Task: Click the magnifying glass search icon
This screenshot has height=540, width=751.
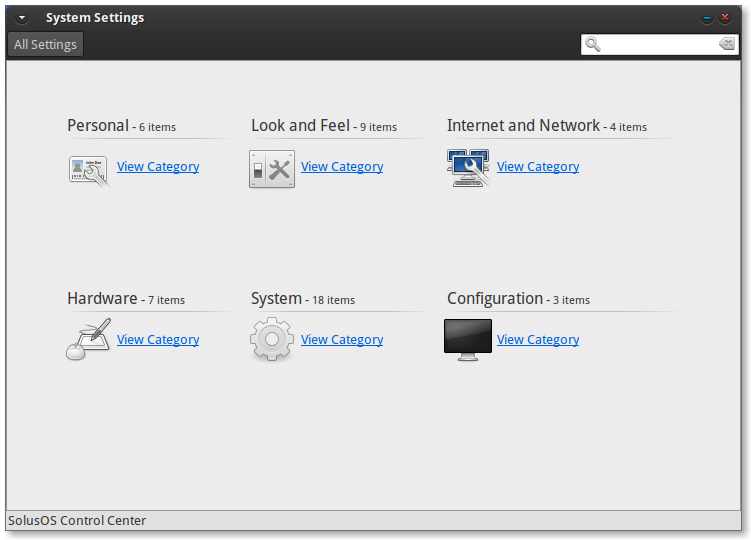Action: 593,44
